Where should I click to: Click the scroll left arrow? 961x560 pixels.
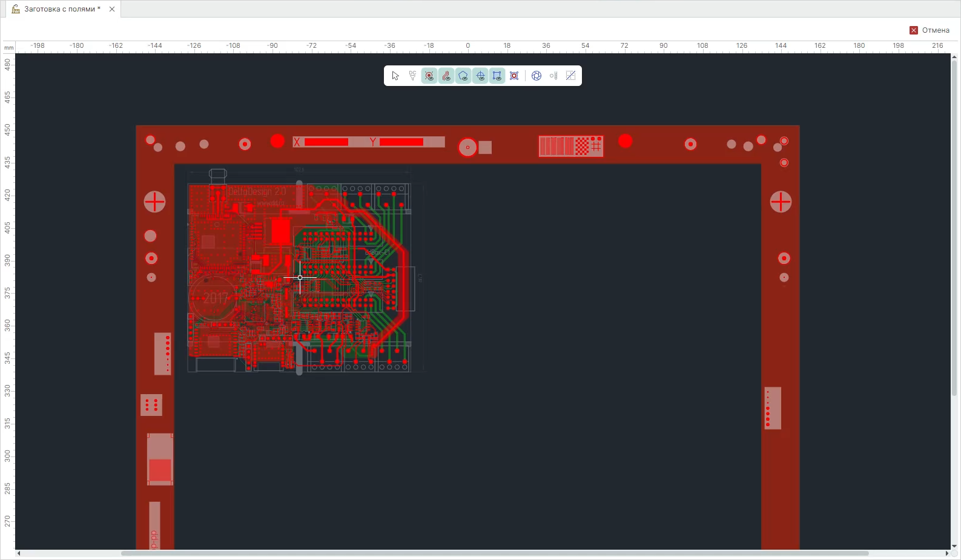tap(19, 553)
